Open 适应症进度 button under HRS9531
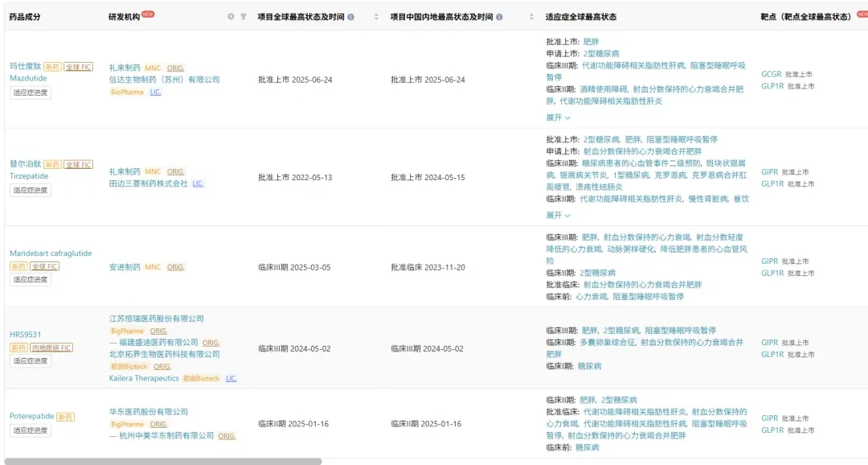Viewport: 868px width, 465px height. point(31,360)
